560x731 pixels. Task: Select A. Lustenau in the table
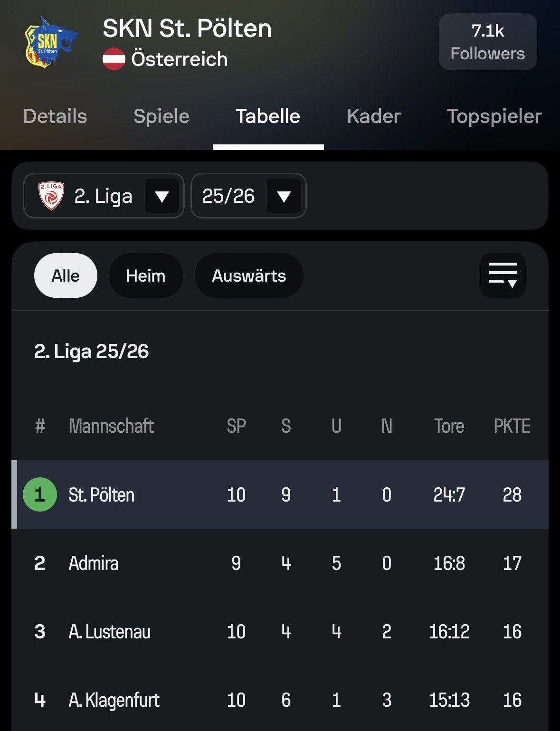point(110,632)
